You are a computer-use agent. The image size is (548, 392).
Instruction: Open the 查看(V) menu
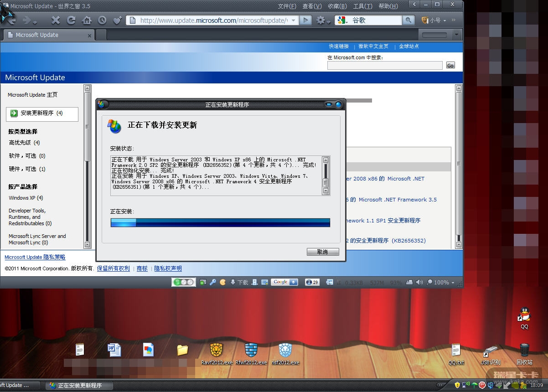(312, 6)
